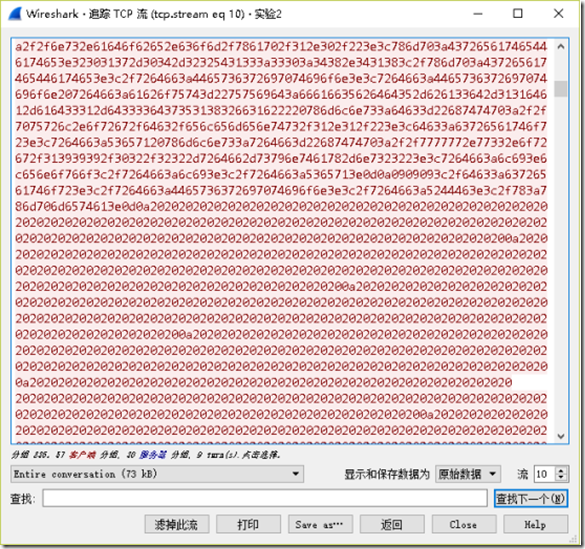Increase the stream number with up arrow

tap(561, 470)
